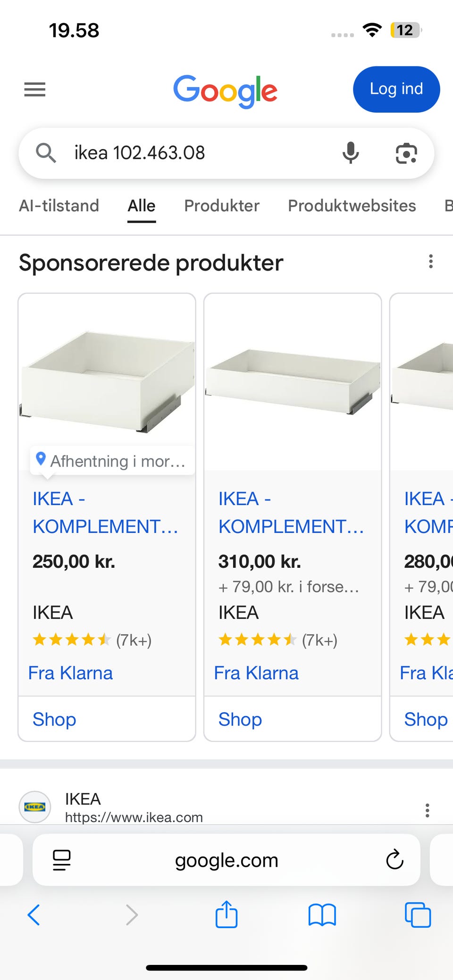
Task: Click Shop under the 250,00 kr. product
Action: point(54,719)
